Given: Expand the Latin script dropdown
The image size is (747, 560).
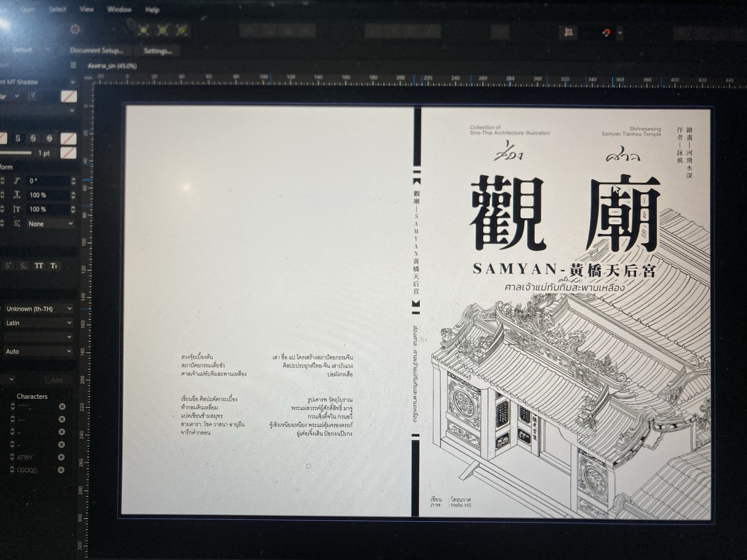Looking at the screenshot, I should (x=37, y=323).
